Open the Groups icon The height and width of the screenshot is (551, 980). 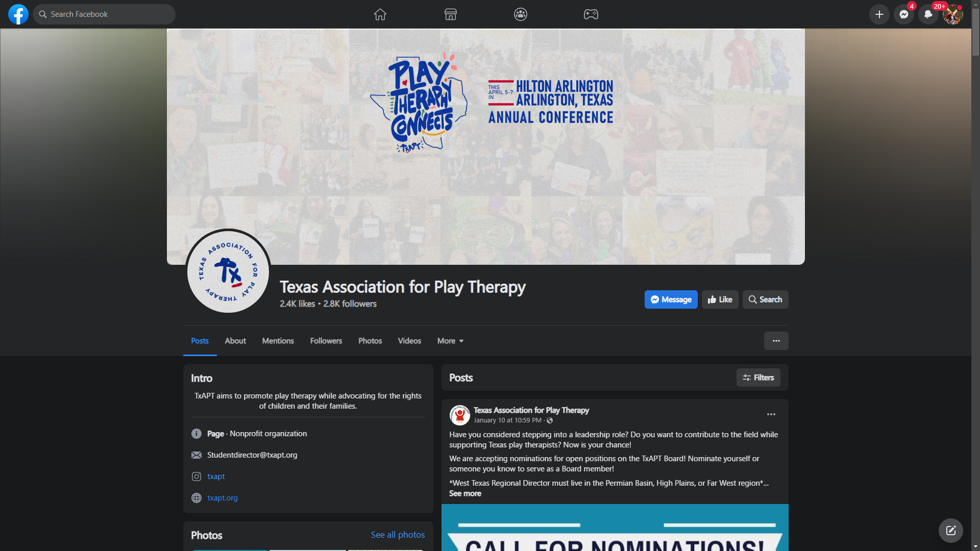(521, 14)
